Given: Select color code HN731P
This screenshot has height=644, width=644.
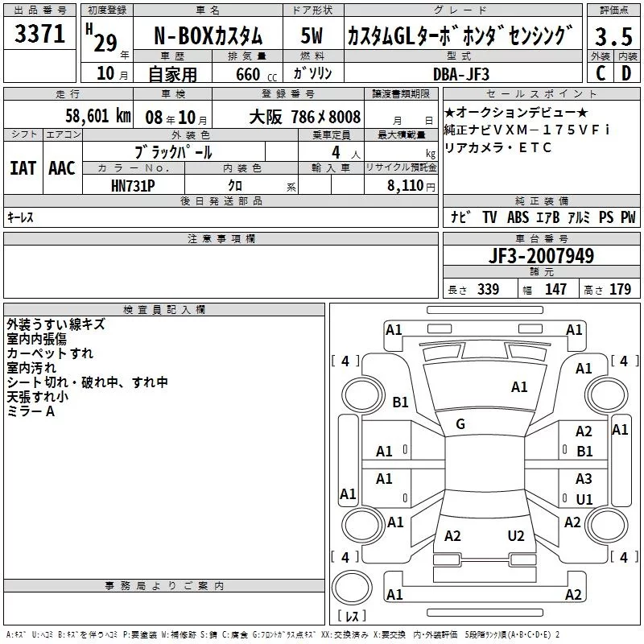Looking at the screenshot, I should pyautogui.click(x=135, y=185).
